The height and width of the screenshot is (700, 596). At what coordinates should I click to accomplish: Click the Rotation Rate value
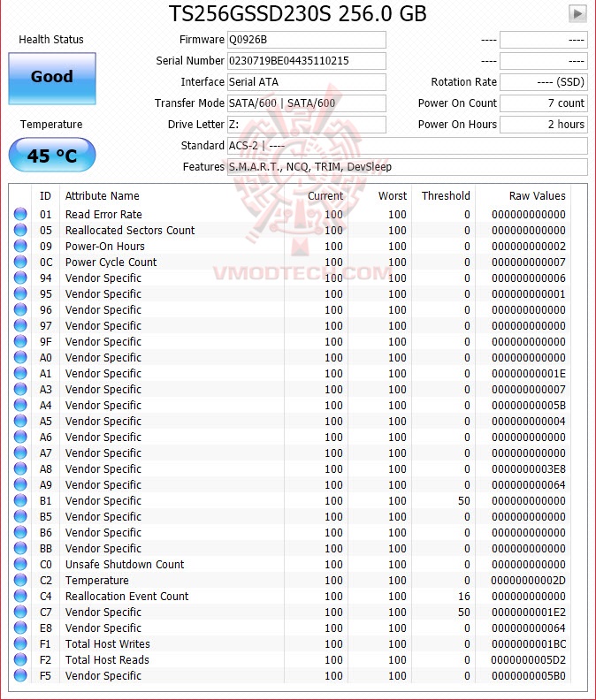pyautogui.click(x=543, y=82)
